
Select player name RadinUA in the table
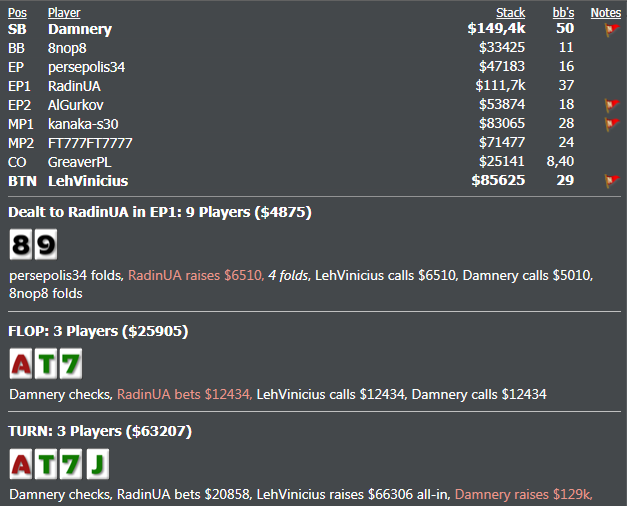coord(76,86)
